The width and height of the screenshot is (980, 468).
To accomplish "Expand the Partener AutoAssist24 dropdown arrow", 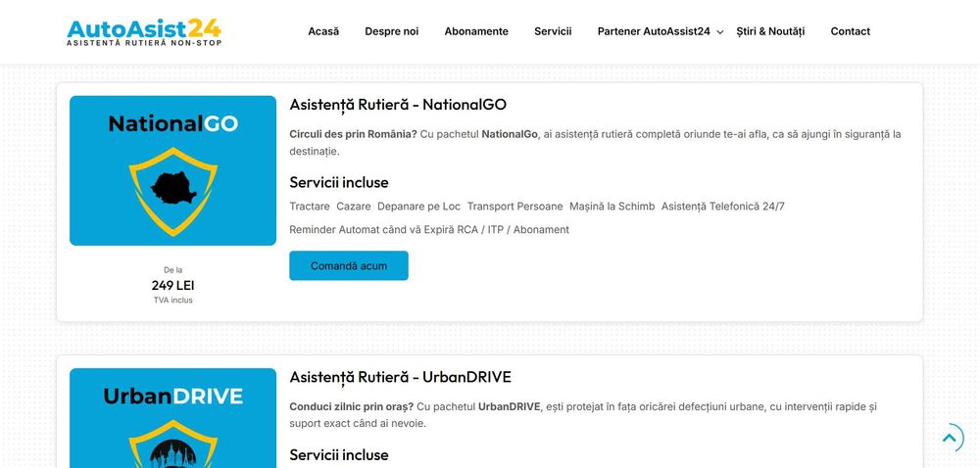I will 720,32.
